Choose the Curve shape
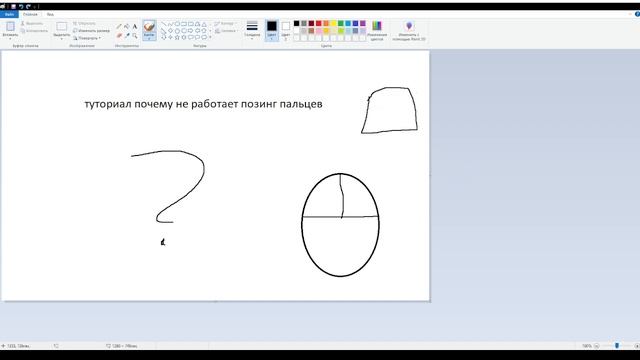This screenshot has height=360, width=640. pos(171,24)
